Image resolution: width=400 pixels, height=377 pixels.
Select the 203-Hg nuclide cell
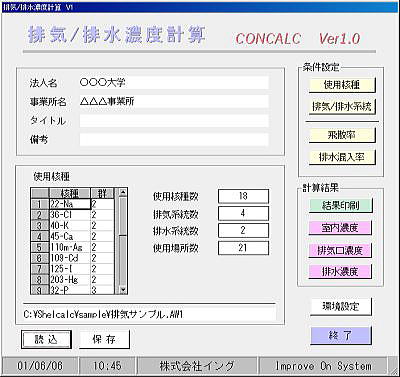pyautogui.click(x=70, y=280)
